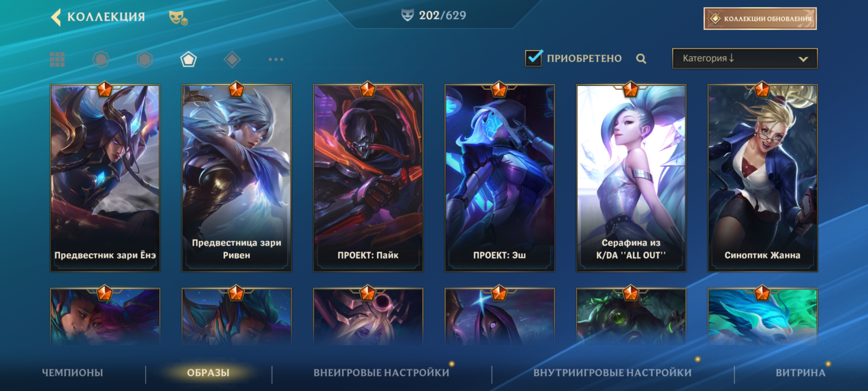The width and height of the screenshot is (868, 391).
Task: Select the second hexagon rarity filter
Action: coord(145,59)
